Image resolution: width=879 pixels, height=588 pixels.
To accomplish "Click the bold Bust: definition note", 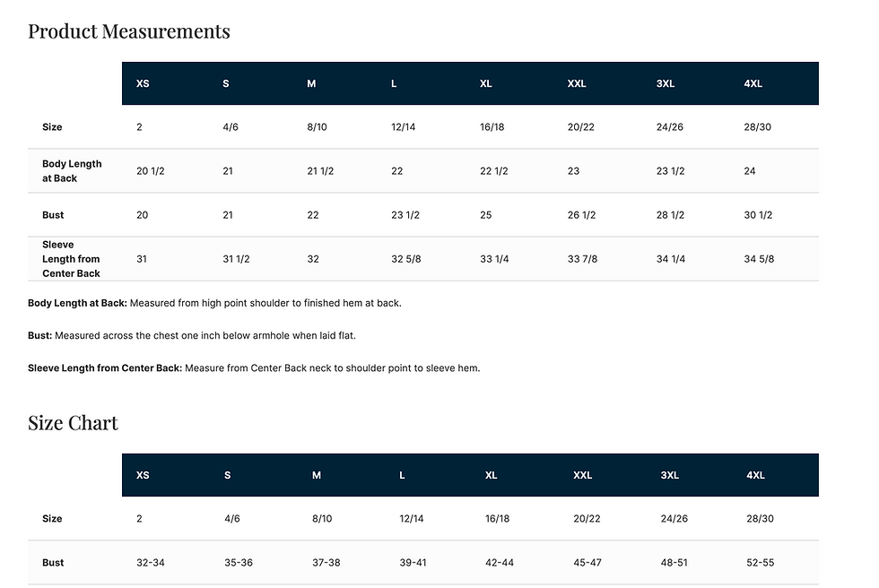I will coord(40,335).
